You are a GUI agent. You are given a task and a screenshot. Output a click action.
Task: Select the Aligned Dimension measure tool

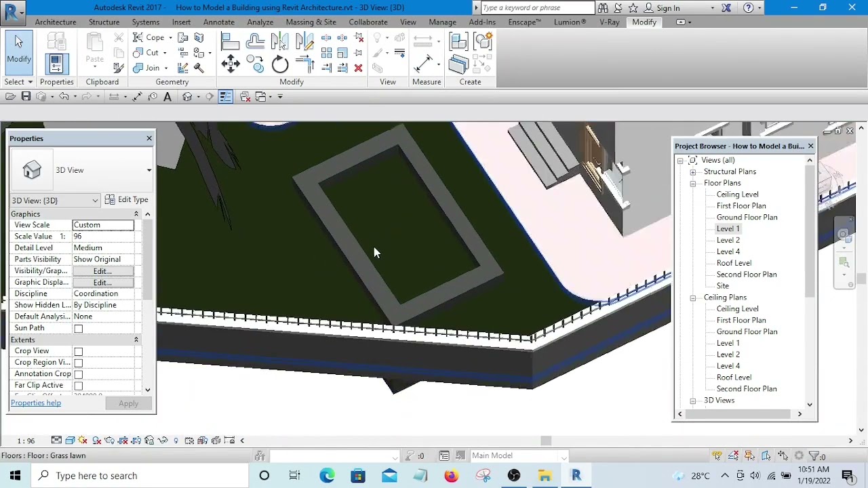(x=423, y=64)
